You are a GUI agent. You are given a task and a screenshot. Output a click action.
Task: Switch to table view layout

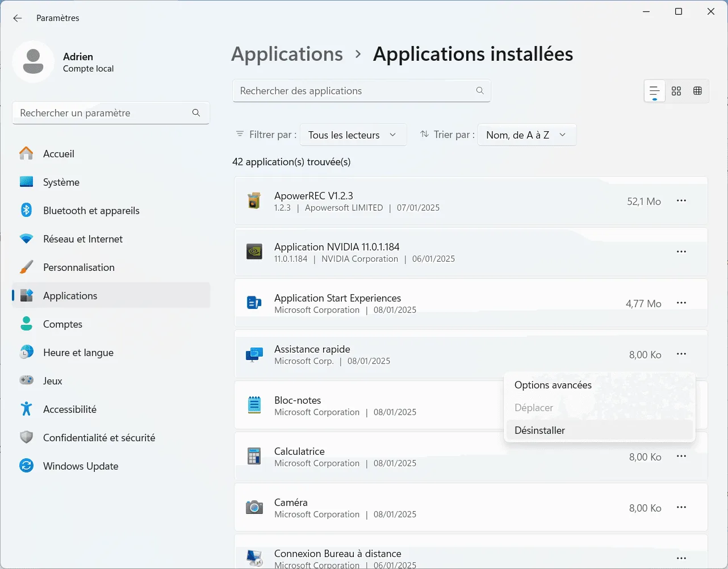click(x=698, y=91)
